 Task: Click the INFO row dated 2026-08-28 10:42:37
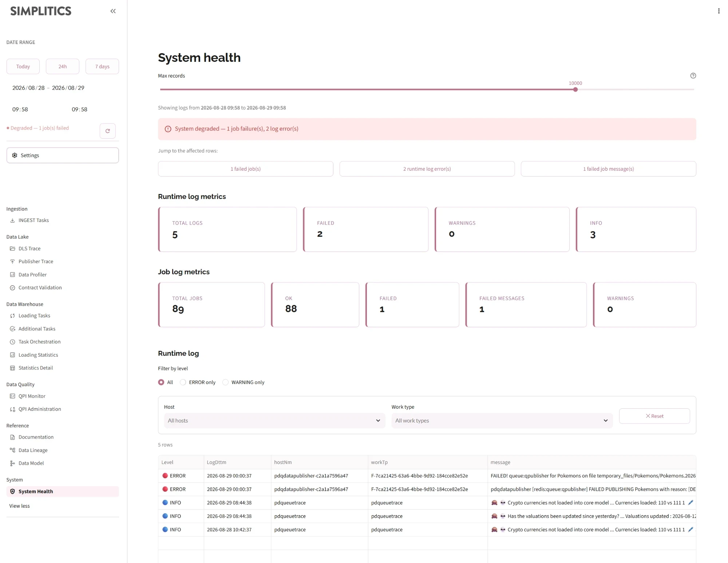coord(427,530)
